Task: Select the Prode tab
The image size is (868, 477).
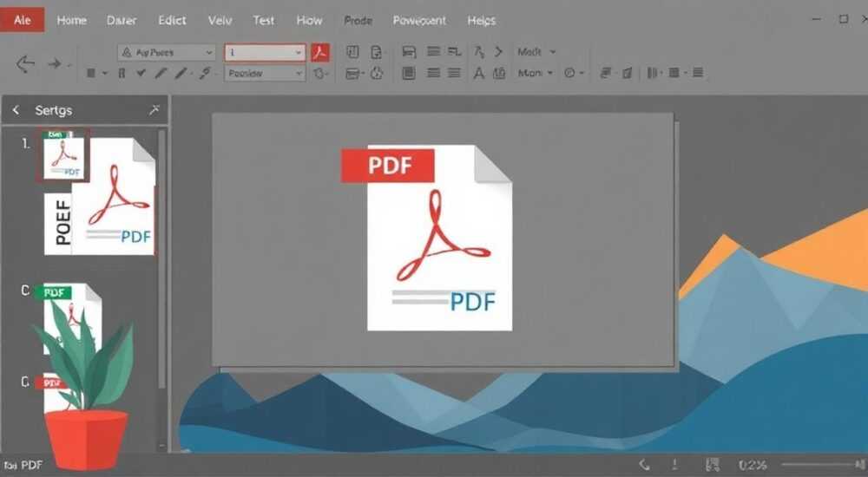Action: tap(358, 21)
